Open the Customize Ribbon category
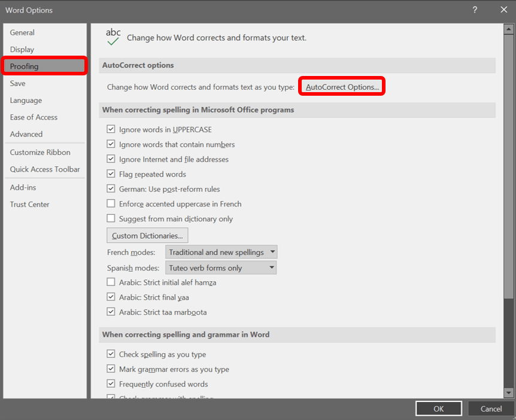The width and height of the screenshot is (516, 420). tap(40, 153)
